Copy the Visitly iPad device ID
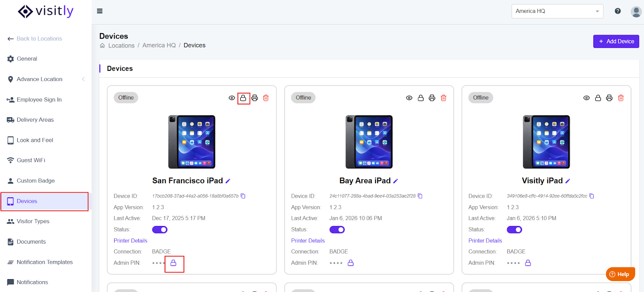The height and width of the screenshot is (292, 644). click(592, 196)
